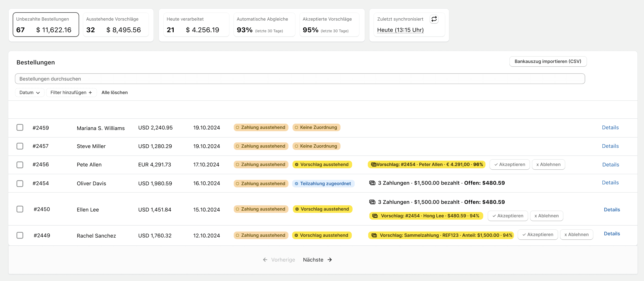644x281 pixels.
Task: Click amount USD 1,760.32
Action: tap(155, 235)
